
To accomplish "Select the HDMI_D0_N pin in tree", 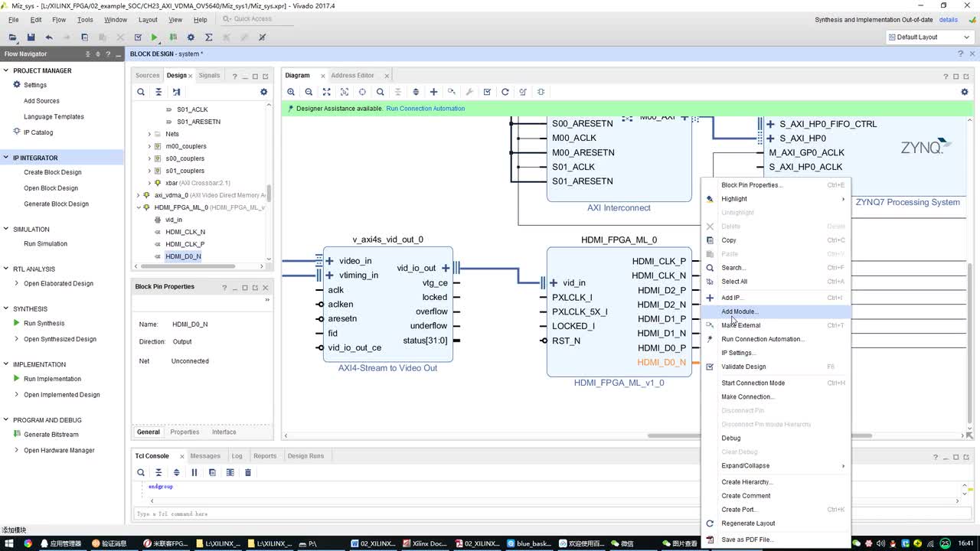I will (x=183, y=256).
